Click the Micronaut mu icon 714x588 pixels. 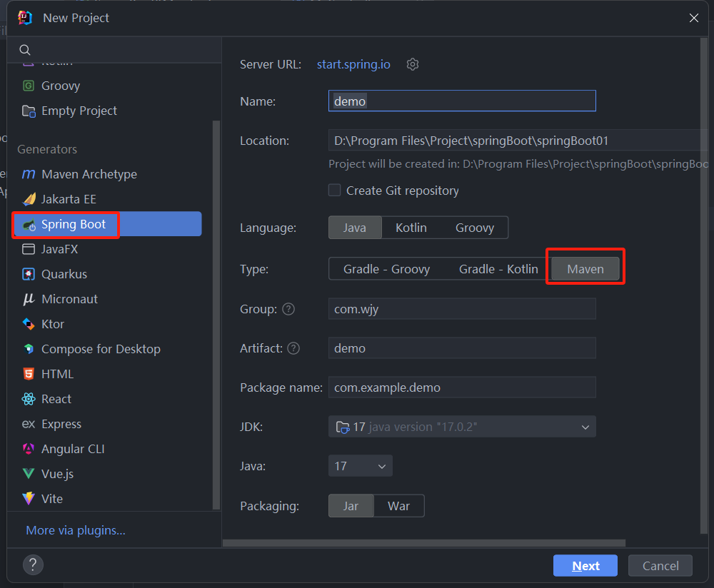[x=29, y=299]
